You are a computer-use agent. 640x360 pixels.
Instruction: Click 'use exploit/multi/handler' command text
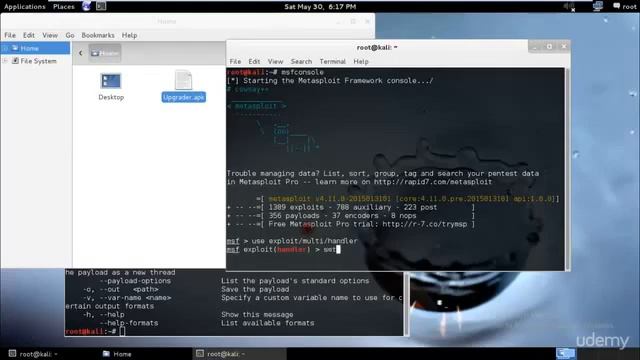click(304, 241)
